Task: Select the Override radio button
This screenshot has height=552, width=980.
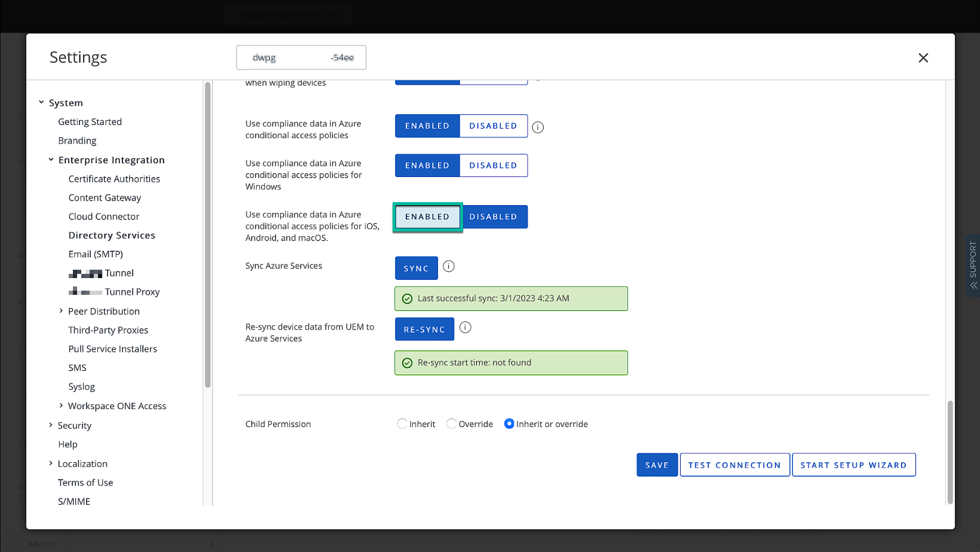Action: coord(452,424)
